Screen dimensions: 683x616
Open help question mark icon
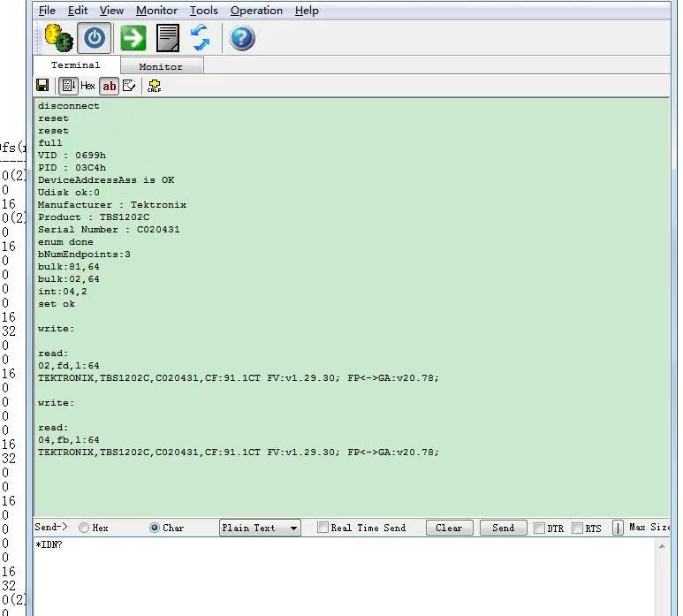click(242, 38)
